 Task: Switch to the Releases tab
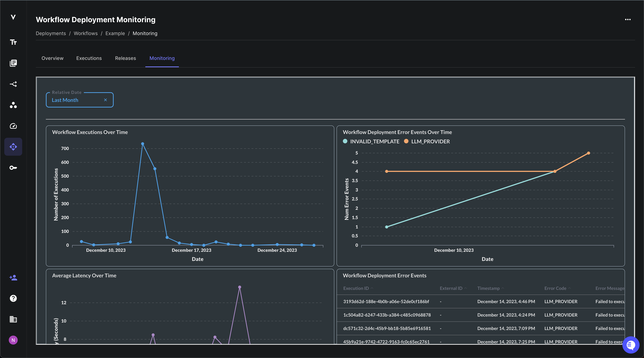click(125, 58)
